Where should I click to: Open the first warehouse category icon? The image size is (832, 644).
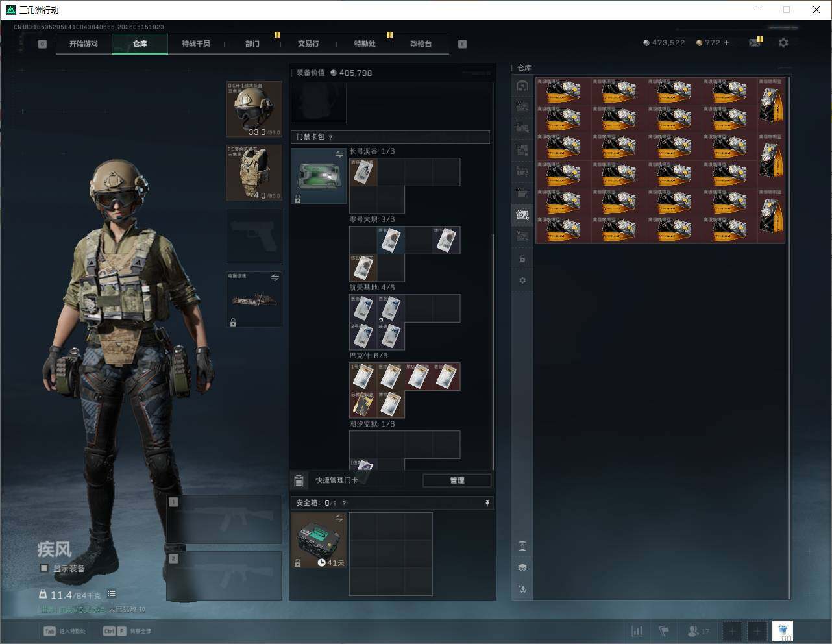coord(522,86)
